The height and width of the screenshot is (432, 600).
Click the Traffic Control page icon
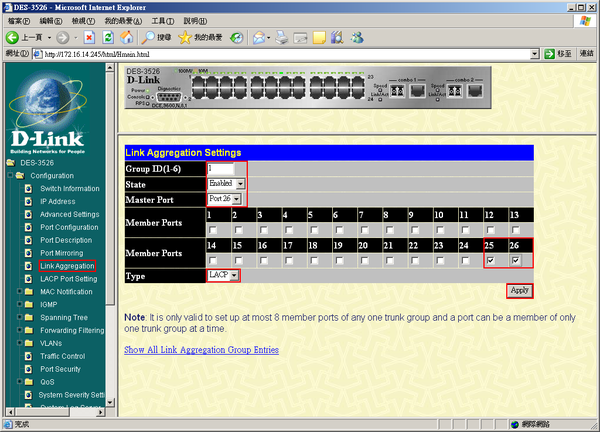28,356
